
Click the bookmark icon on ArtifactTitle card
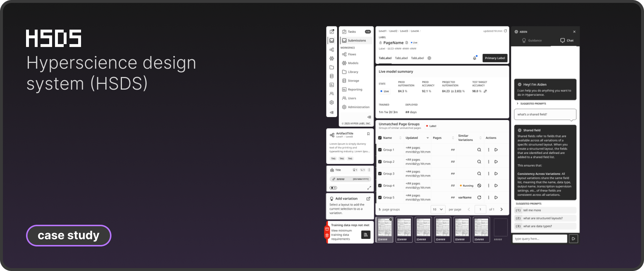click(x=368, y=134)
